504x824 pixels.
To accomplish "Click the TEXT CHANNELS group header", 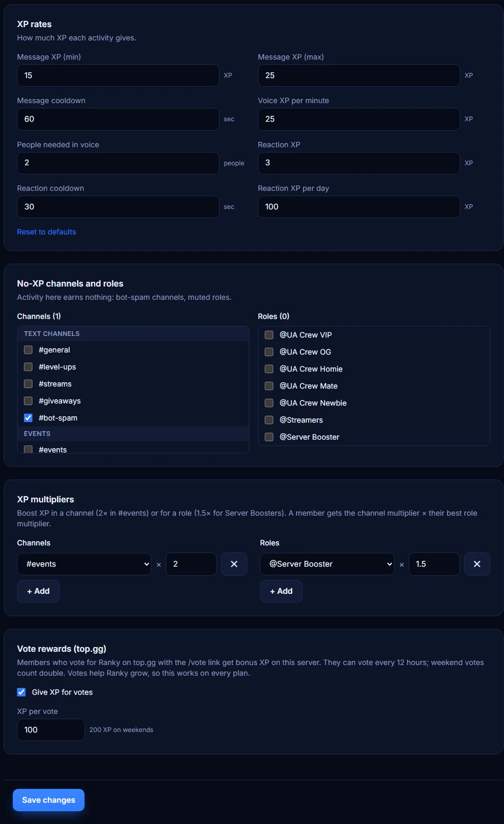I will [133, 334].
